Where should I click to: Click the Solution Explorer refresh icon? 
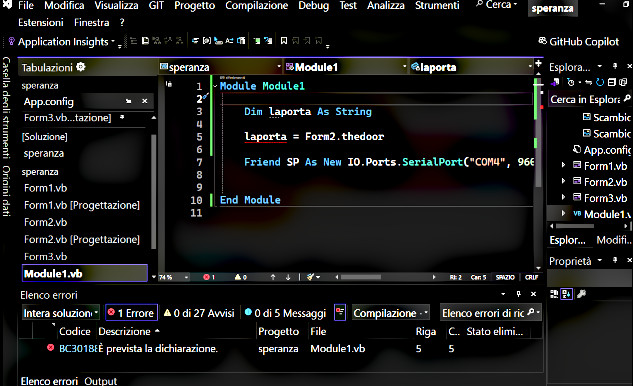point(600,82)
